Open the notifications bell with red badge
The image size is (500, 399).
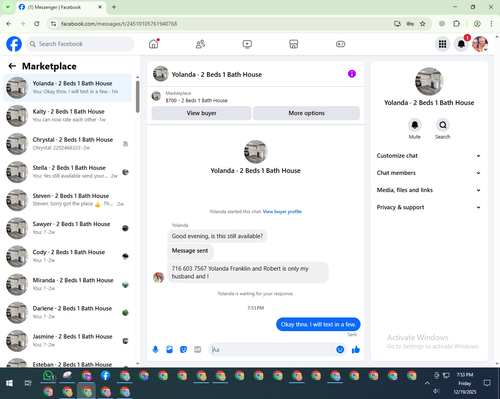coord(461,44)
